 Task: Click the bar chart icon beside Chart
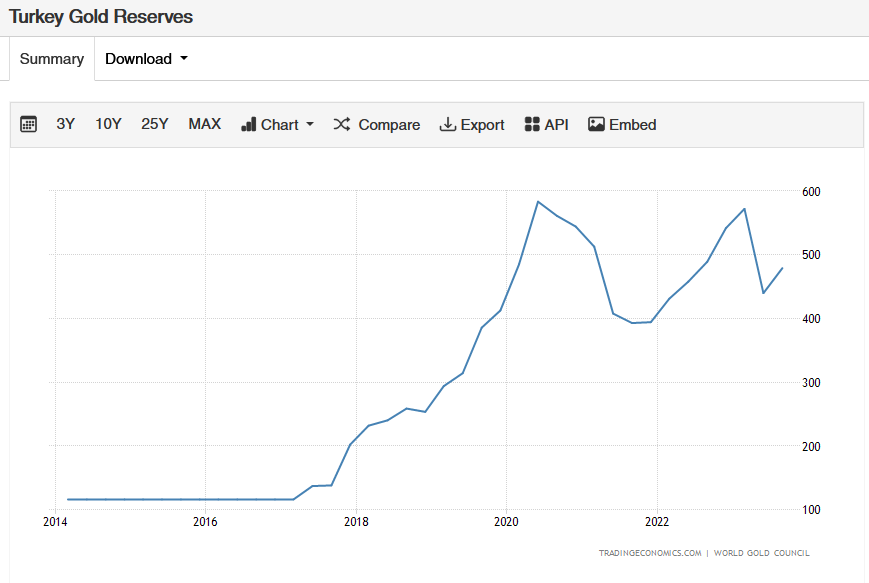click(249, 125)
